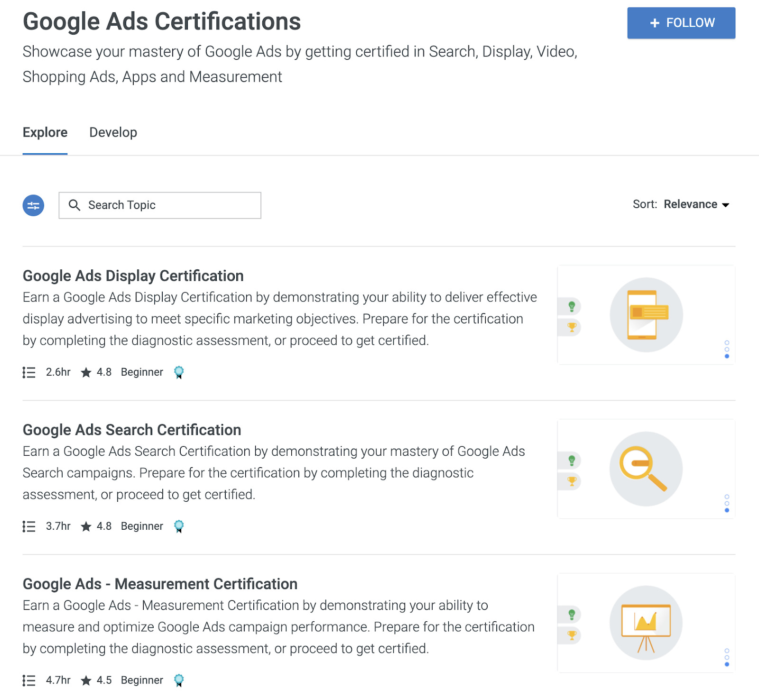Open Google Ads Display Certification title
The height and width of the screenshot is (700, 759).
tap(133, 276)
